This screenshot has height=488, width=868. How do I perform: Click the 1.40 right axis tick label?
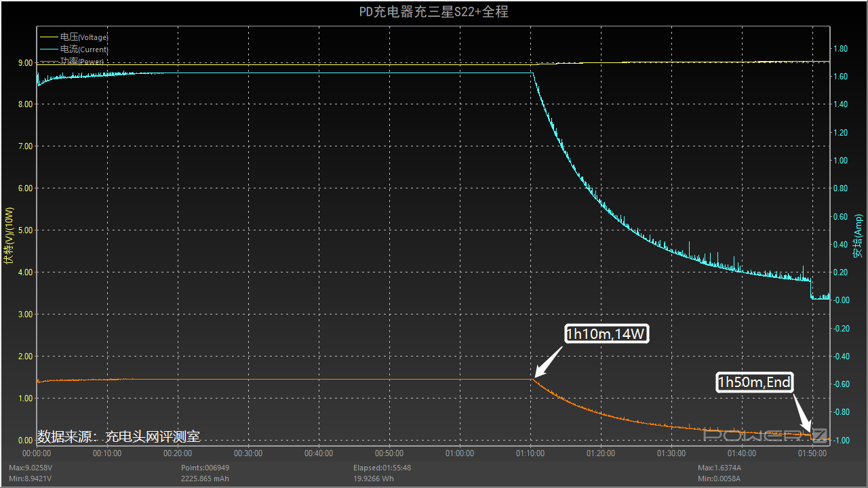[x=840, y=104]
